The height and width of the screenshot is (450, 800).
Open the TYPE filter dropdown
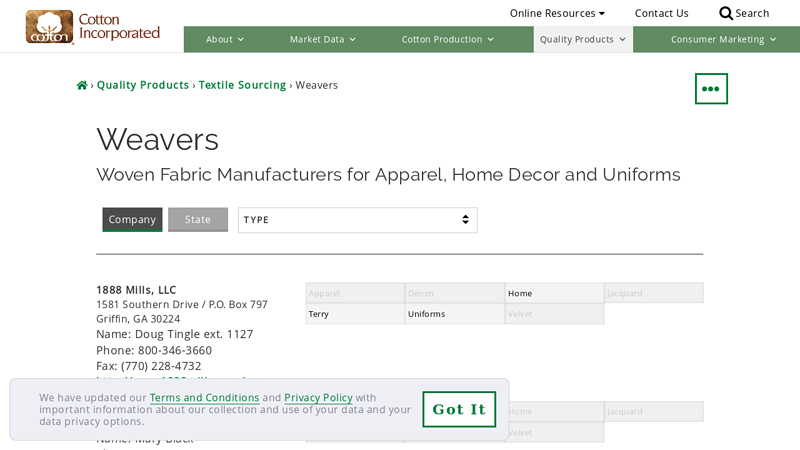[357, 220]
